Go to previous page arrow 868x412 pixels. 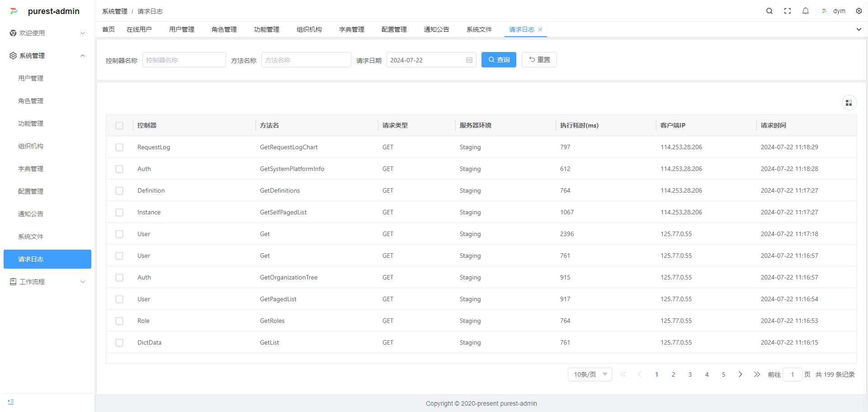click(x=640, y=374)
